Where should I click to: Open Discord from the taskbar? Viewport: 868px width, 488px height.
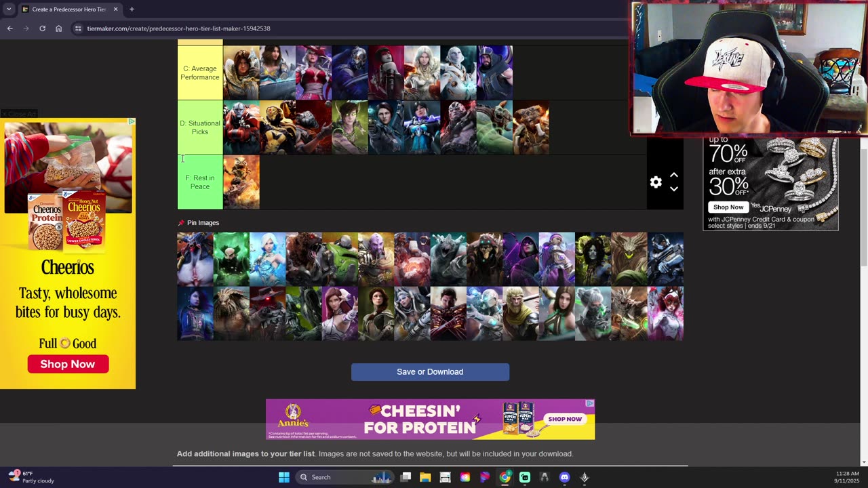pyautogui.click(x=564, y=477)
